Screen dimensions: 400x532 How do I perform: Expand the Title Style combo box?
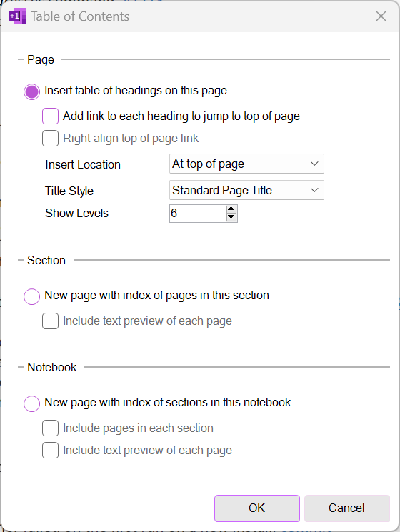(246, 190)
